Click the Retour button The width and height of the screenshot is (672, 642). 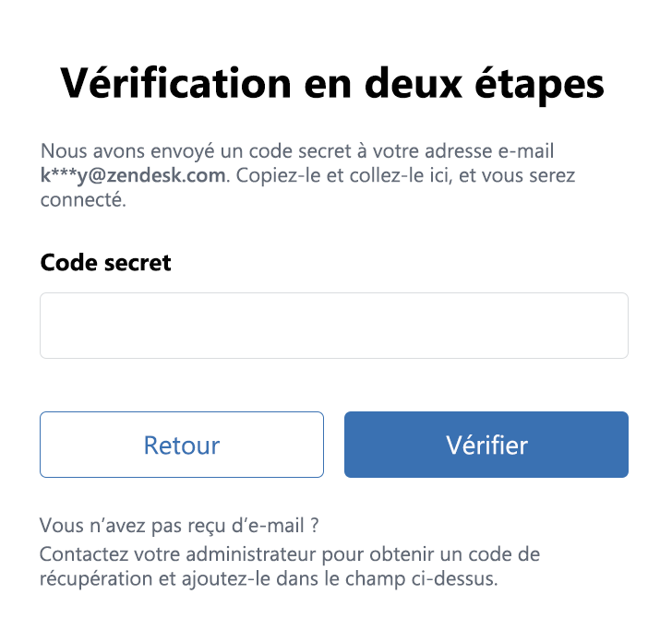click(x=182, y=445)
